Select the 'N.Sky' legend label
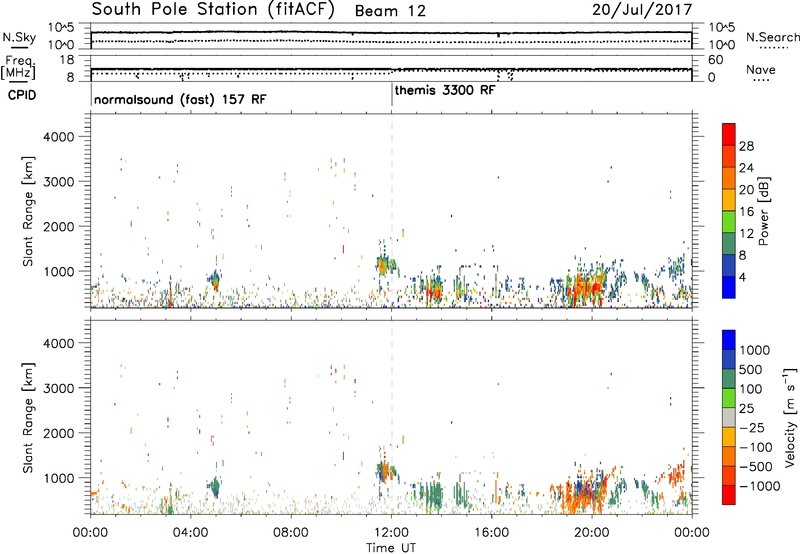The height and width of the screenshot is (554, 800). pyautogui.click(x=19, y=37)
